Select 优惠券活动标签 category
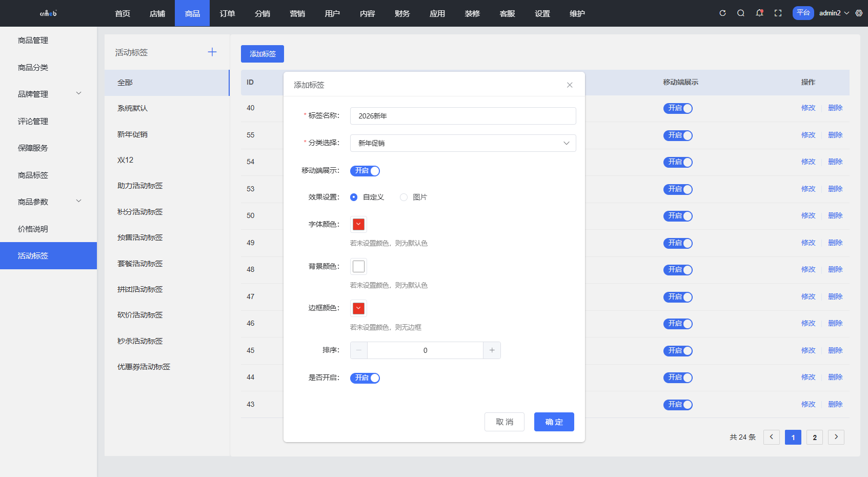 [167, 367]
